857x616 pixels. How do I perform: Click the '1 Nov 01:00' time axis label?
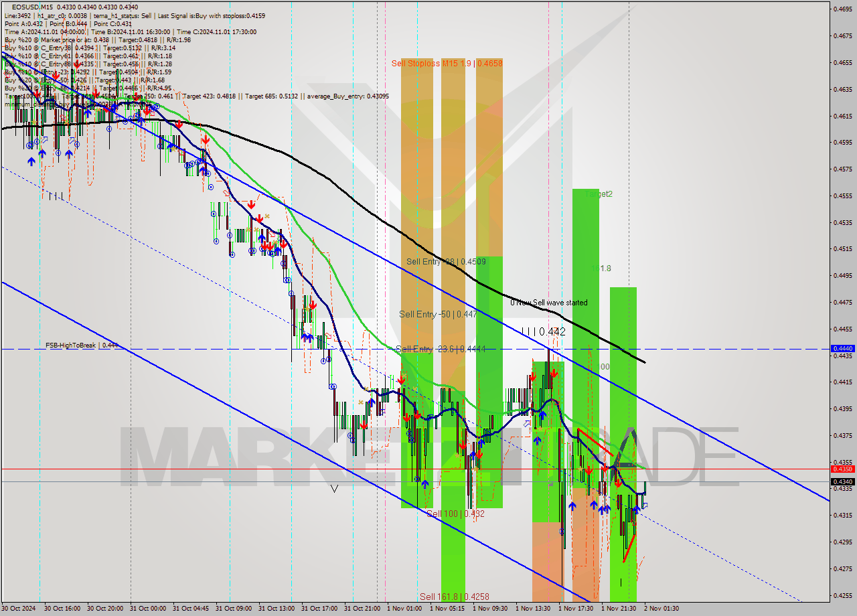click(x=404, y=609)
